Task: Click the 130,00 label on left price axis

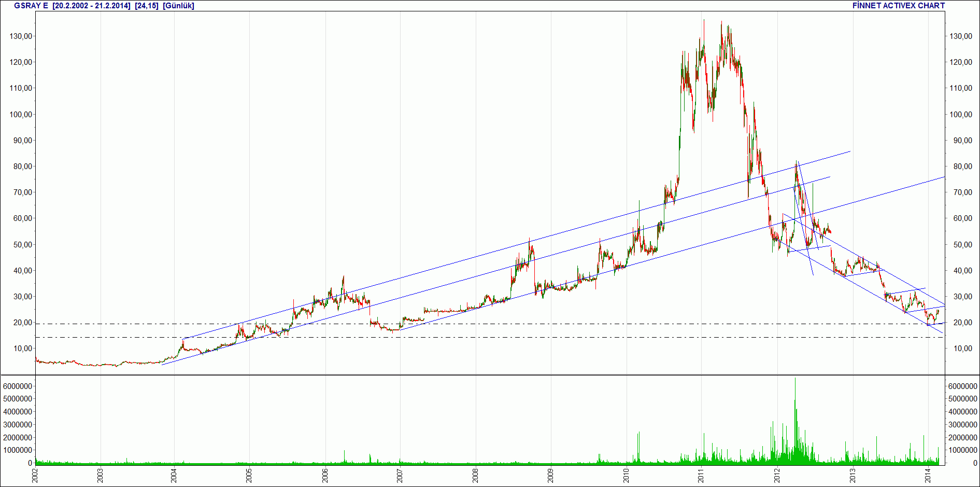Action: tap(21, 36)
